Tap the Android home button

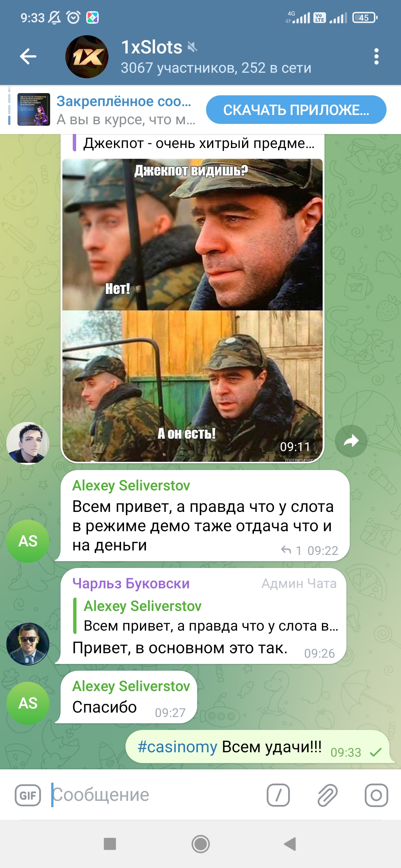click(200, 844)
